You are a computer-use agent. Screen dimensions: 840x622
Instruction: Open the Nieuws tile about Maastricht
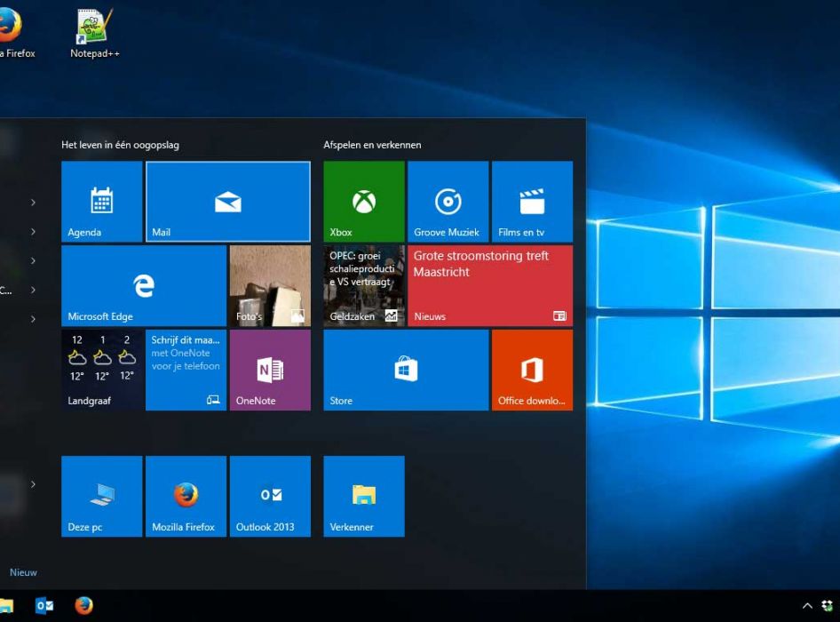point(490,286)
